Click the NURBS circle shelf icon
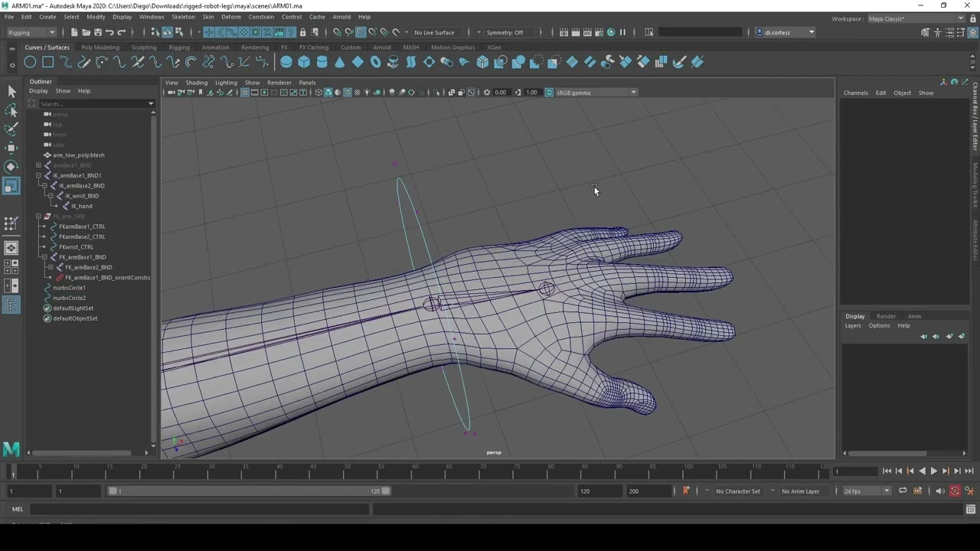 click(x=30, y=62)
